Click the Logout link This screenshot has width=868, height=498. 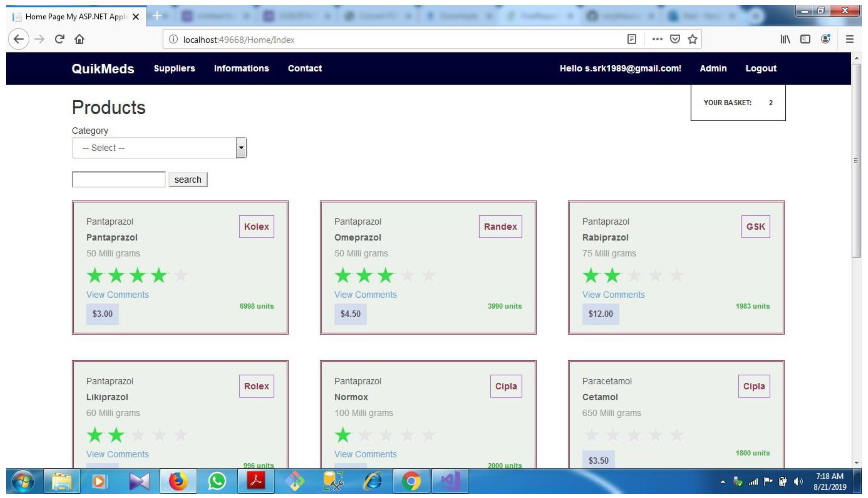click(760, 68)
